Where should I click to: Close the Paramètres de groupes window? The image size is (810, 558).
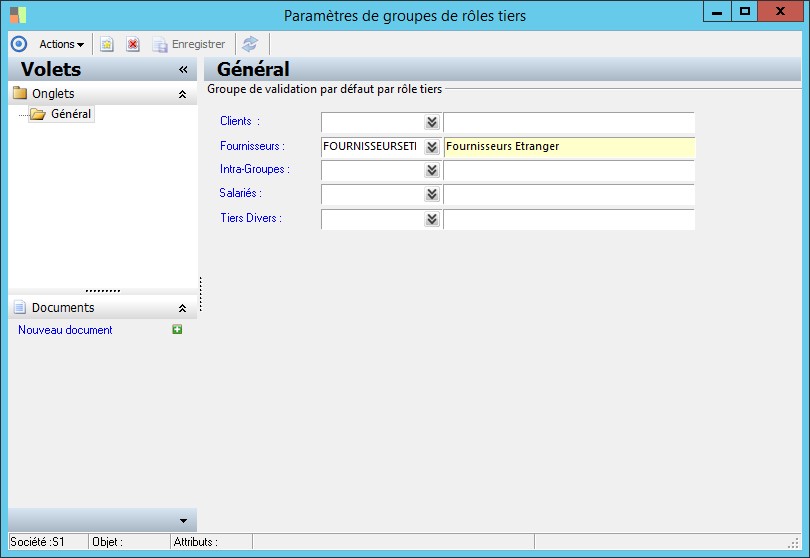(x=780, y=11)
